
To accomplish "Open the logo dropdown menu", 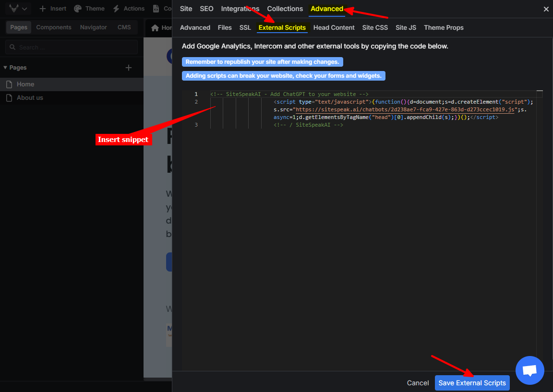I will pos(18,9).
